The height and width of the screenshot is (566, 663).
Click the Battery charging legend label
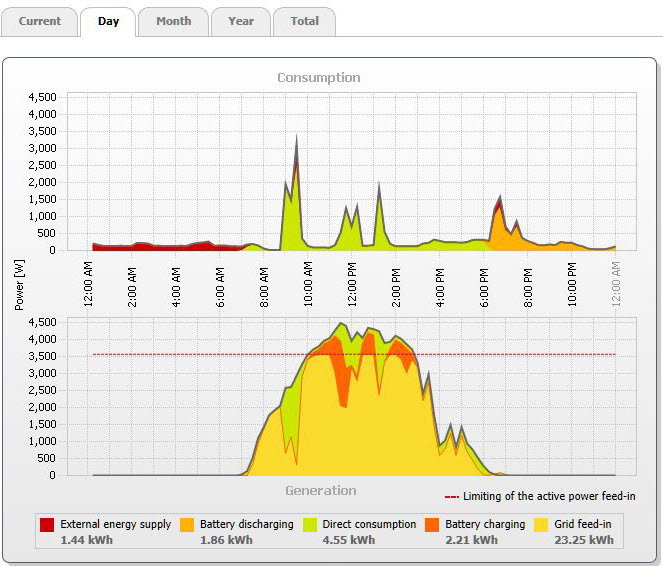(485, 524)
